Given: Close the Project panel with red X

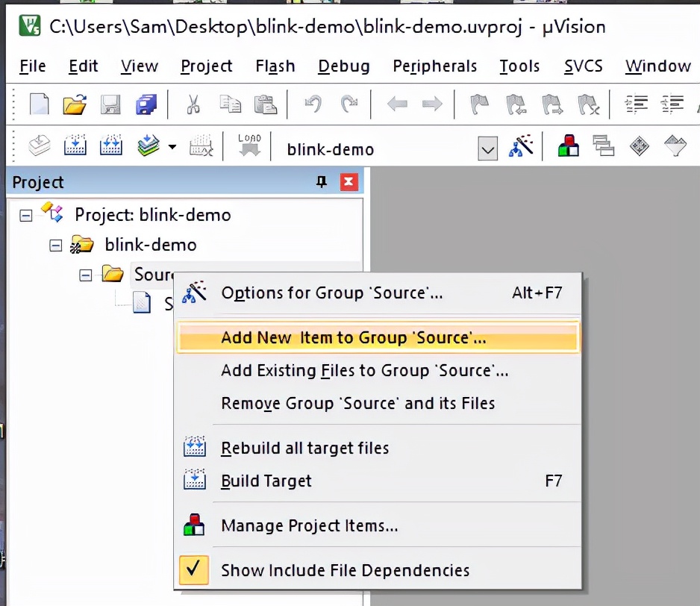Looking at the screenshot, I should [349, 182].
